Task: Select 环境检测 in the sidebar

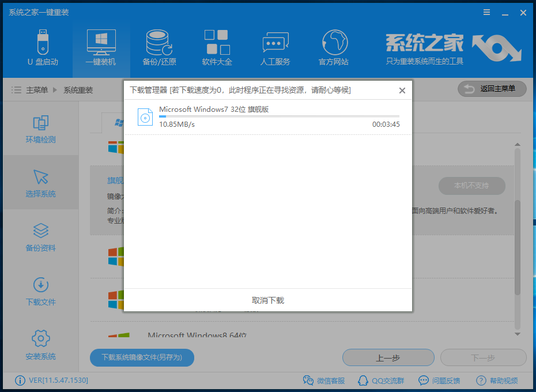Action: [x=40, y=128]
